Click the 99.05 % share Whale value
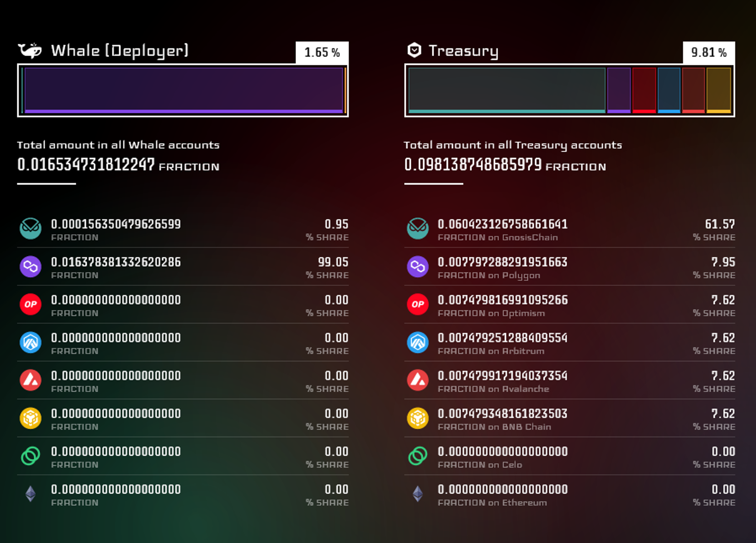Viewport: 756px width, 543px height. (333, 262)
